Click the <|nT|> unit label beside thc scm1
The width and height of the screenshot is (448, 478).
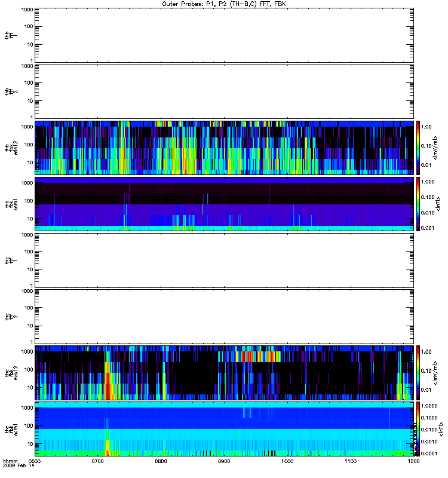441,429
